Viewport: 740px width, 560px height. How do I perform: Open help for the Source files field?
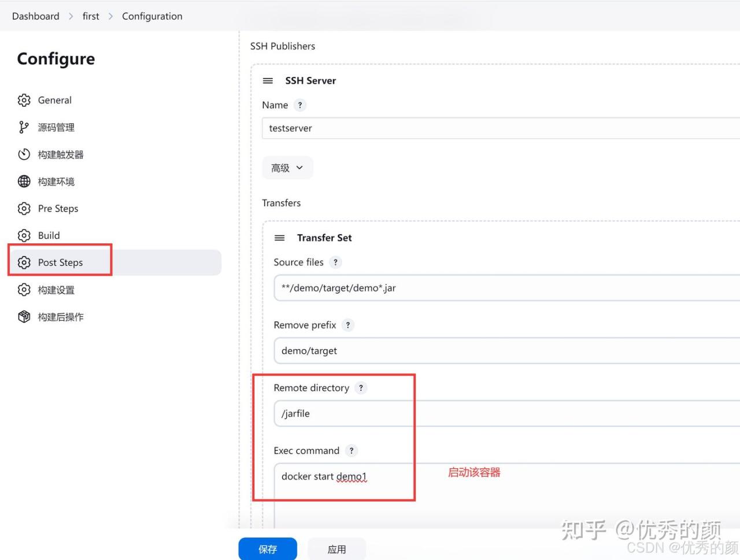[335, 262]
